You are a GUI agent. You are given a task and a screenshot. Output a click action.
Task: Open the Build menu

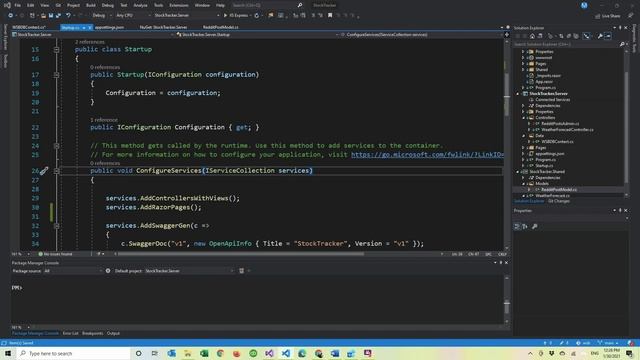[x=91, y=5]
